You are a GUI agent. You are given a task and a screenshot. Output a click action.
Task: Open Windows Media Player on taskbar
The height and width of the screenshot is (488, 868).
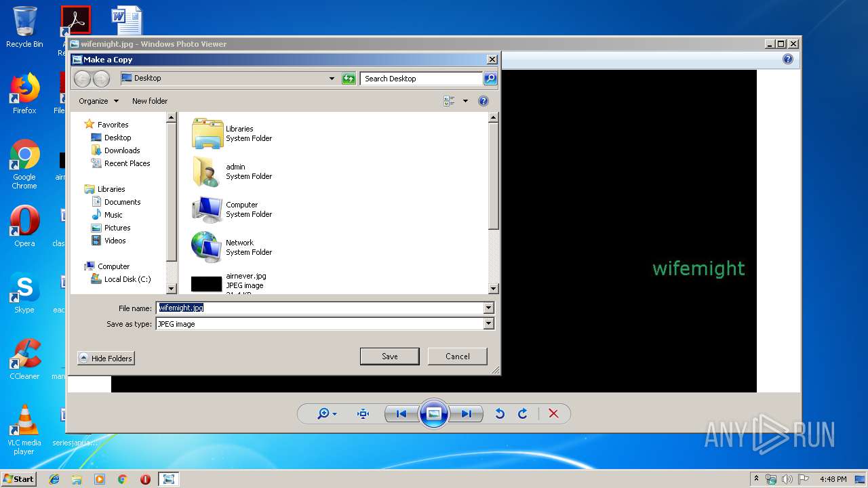pos(100,479)
